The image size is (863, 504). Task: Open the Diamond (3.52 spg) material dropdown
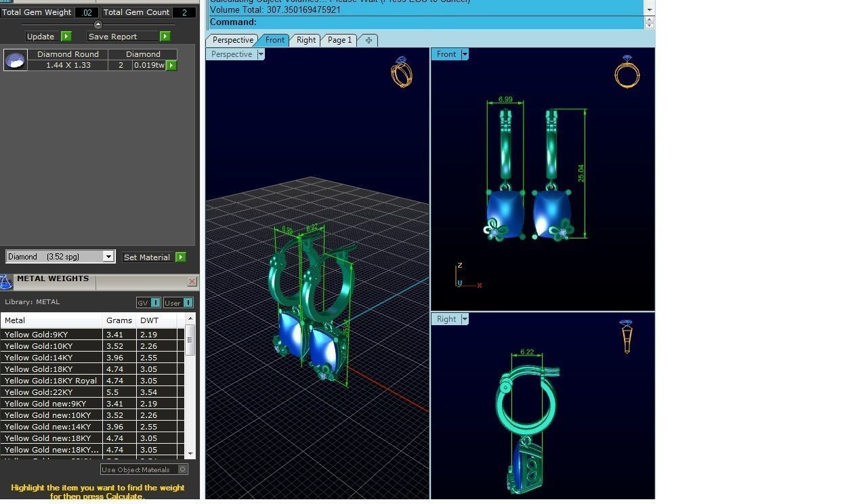pyautogui.click(x=108, y=257)
